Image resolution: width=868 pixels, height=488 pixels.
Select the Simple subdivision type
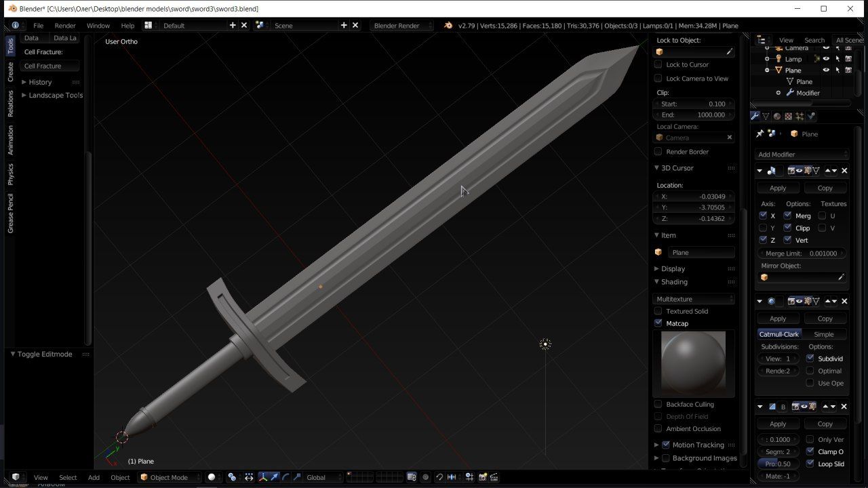pos(824,334)
